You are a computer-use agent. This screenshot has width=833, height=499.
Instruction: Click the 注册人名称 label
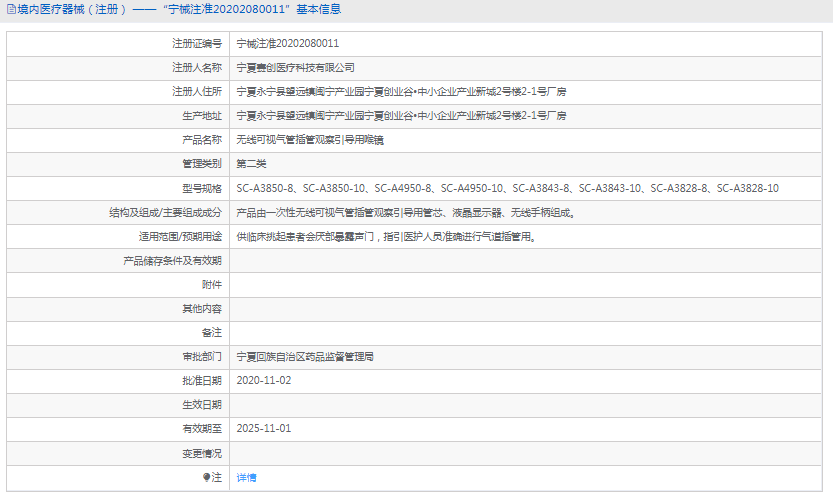click(x=197, y=67)
